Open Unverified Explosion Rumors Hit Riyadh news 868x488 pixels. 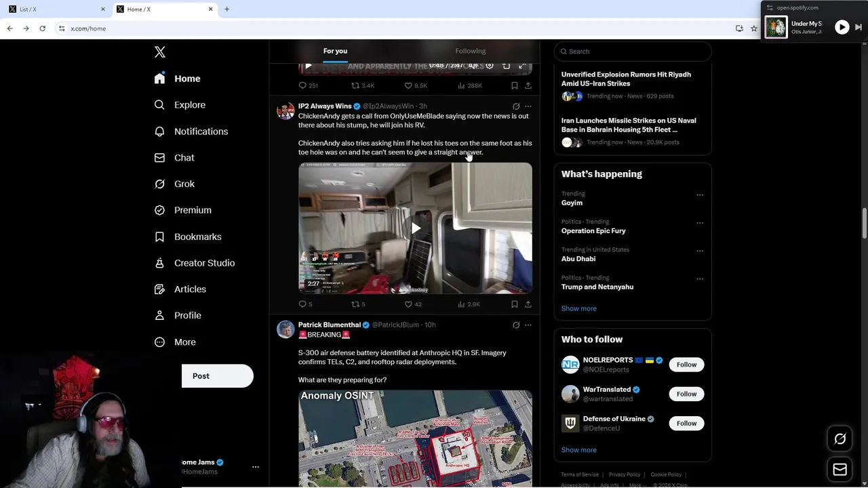click(x=626, y=79)
